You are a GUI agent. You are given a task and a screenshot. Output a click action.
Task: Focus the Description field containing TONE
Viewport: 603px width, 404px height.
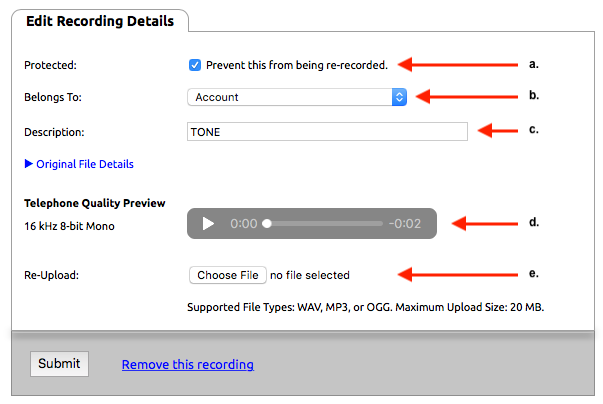327,131
